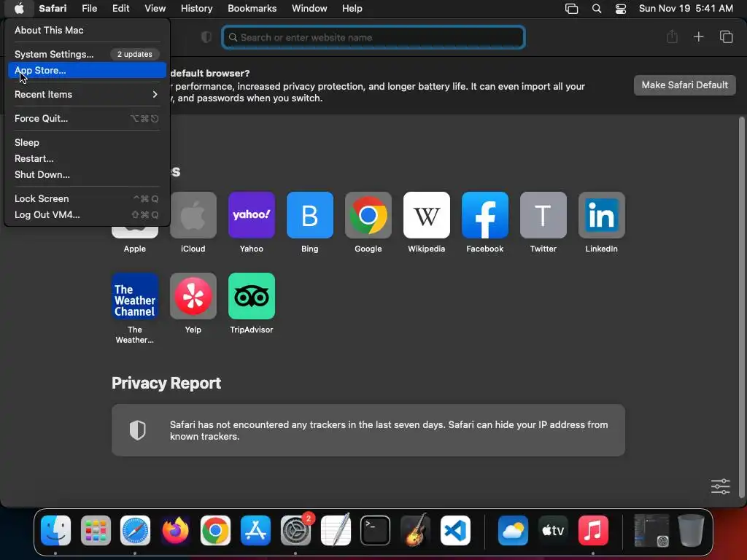Open Apple TV app from the Dock
The height and width of the screenshot is (560, 747).
coord(553,530)
